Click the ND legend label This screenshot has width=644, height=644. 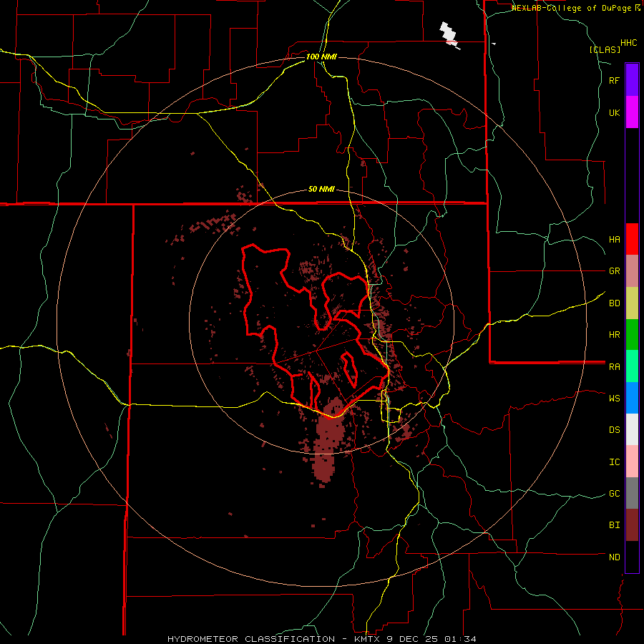point(614,557)
